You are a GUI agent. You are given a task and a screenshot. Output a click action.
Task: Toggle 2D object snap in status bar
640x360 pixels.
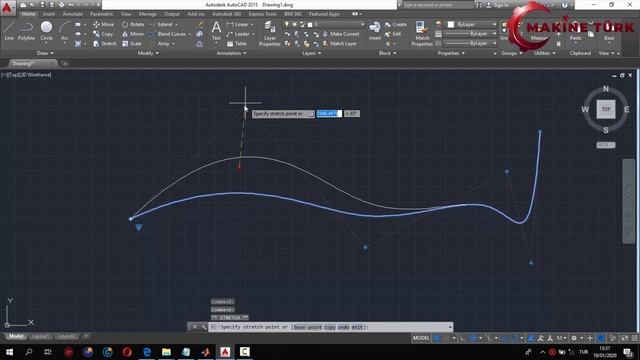coord(514,338)
